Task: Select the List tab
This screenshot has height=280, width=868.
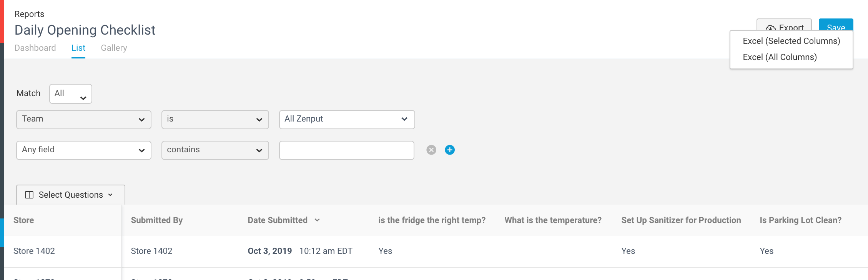Action: tap(78, 48)
